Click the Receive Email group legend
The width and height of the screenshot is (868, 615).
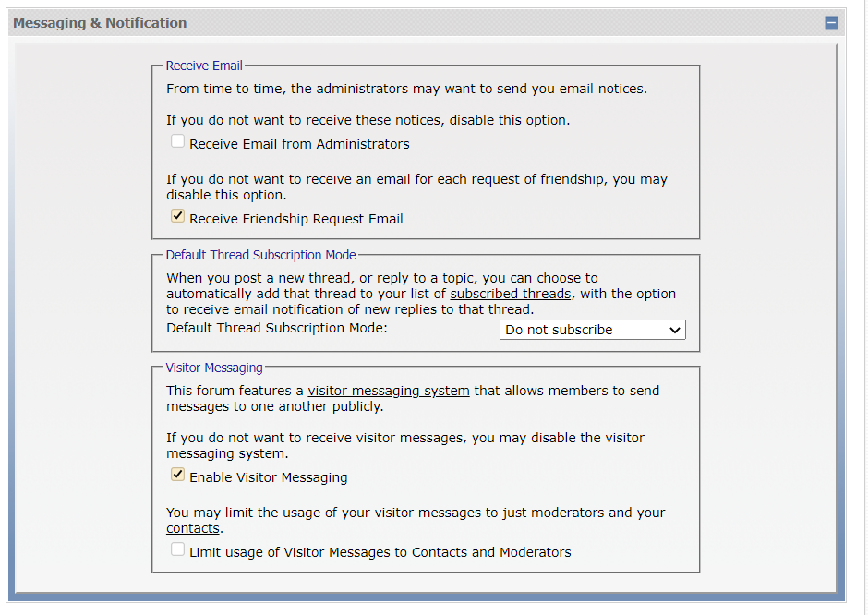tap(204, 66)
